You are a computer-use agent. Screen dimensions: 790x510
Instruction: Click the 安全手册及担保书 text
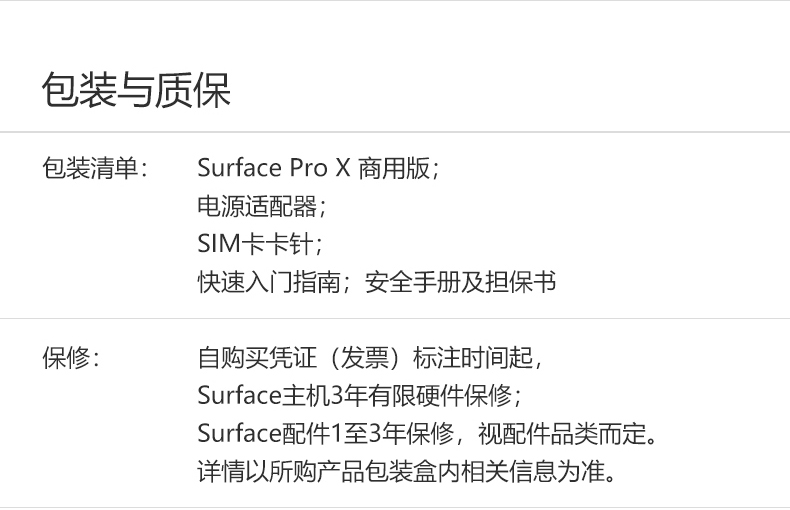tap(460, 282)
